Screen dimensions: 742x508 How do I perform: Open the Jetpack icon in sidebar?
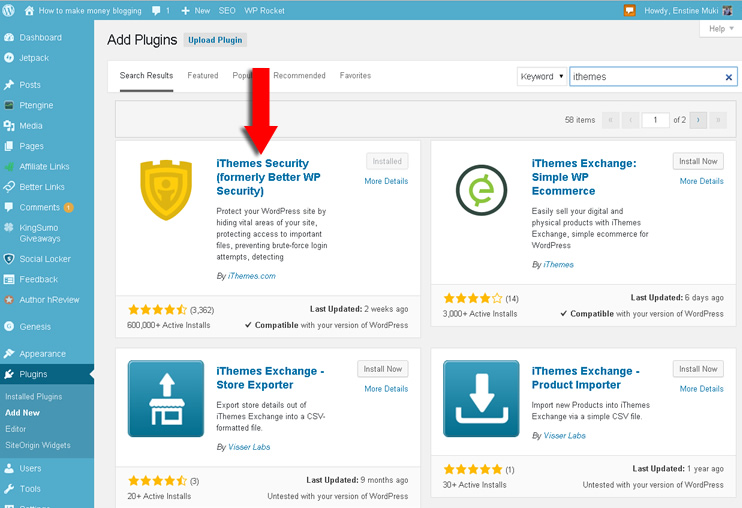click(x=9, y=58)
